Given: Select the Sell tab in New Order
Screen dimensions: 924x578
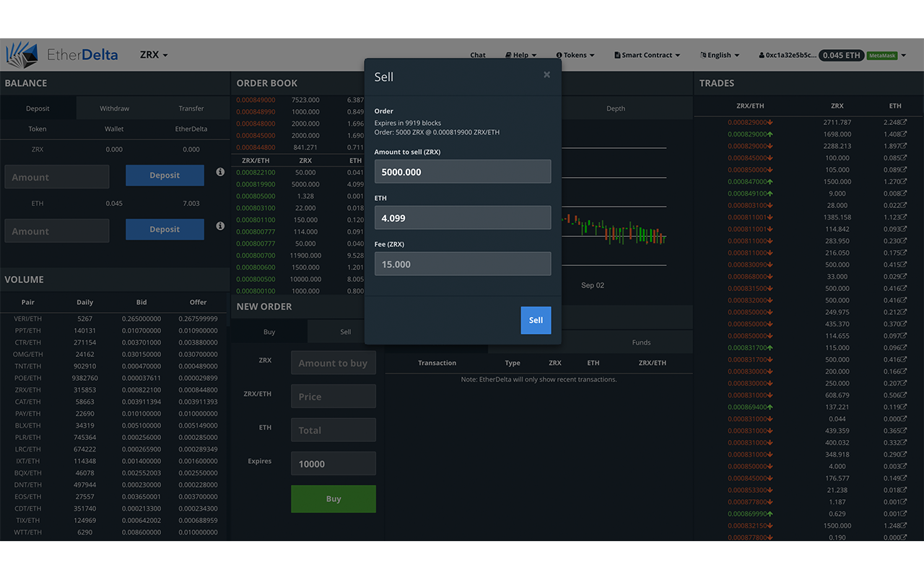Looking at the screenshot, I should [345, 332].
